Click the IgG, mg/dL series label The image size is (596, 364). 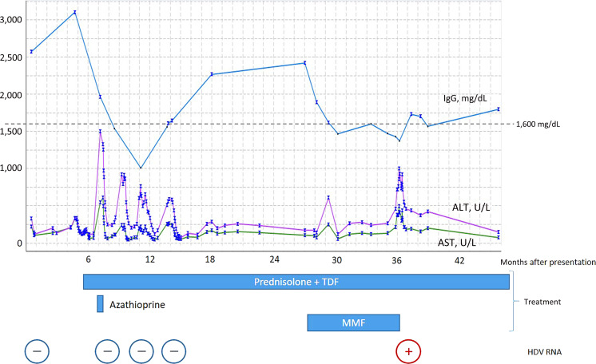(465, 98)
